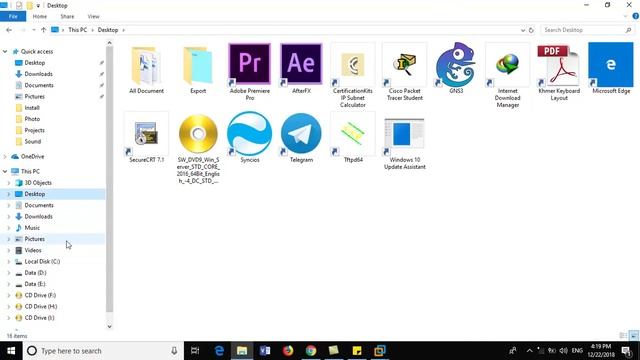The width and height of the screenshot is (640, 360).
Task: Open Firefox from the taskbar
Action: [x=288, y=351]
